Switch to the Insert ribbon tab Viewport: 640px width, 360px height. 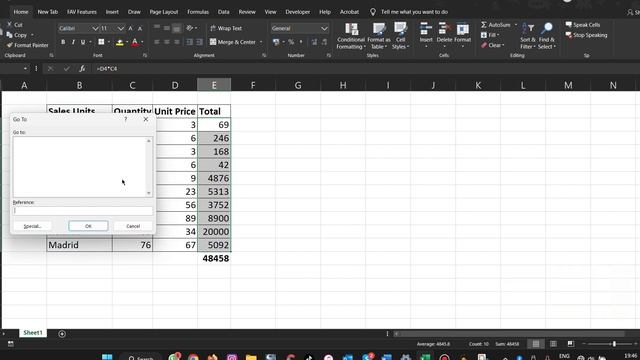click(x=112, y=12)
